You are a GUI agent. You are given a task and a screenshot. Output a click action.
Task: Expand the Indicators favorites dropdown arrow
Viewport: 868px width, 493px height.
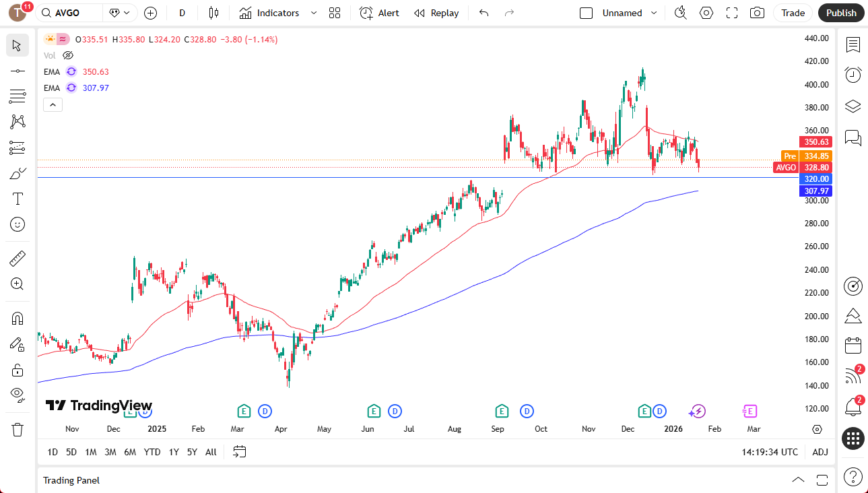[313, 13]
